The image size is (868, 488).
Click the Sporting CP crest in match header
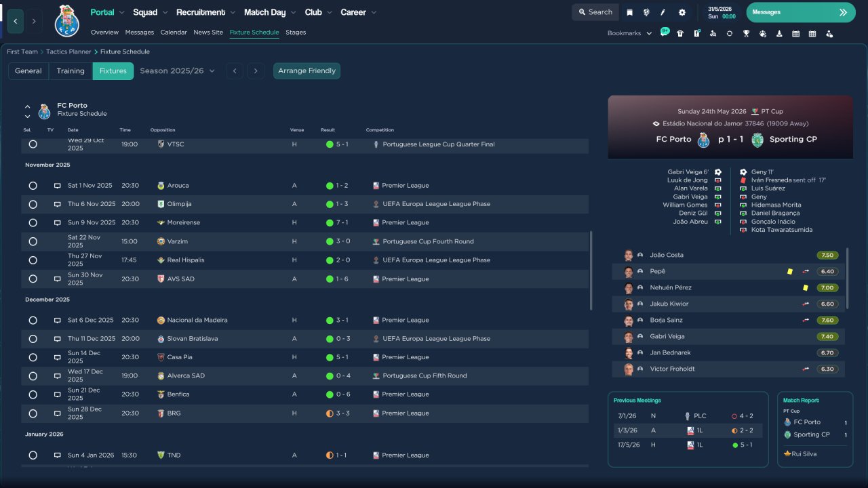point(757,140)
